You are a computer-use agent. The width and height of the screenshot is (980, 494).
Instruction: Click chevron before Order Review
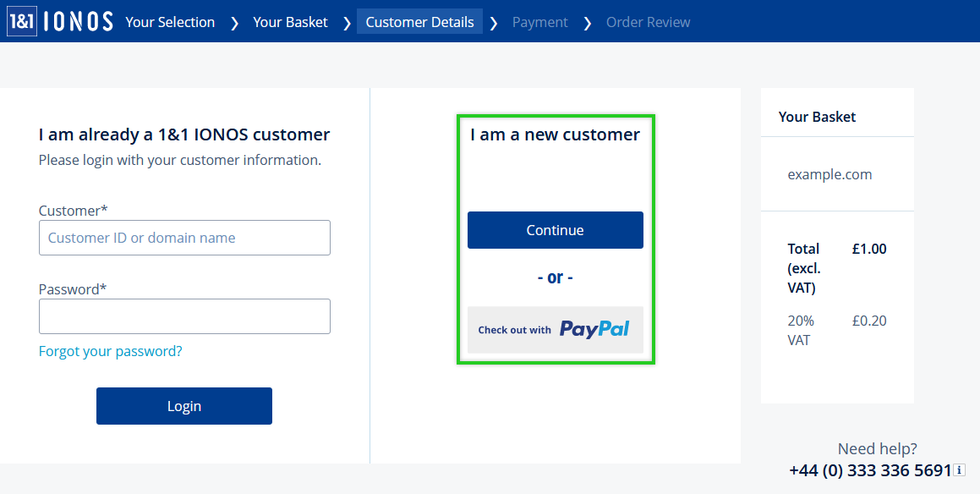588,23
